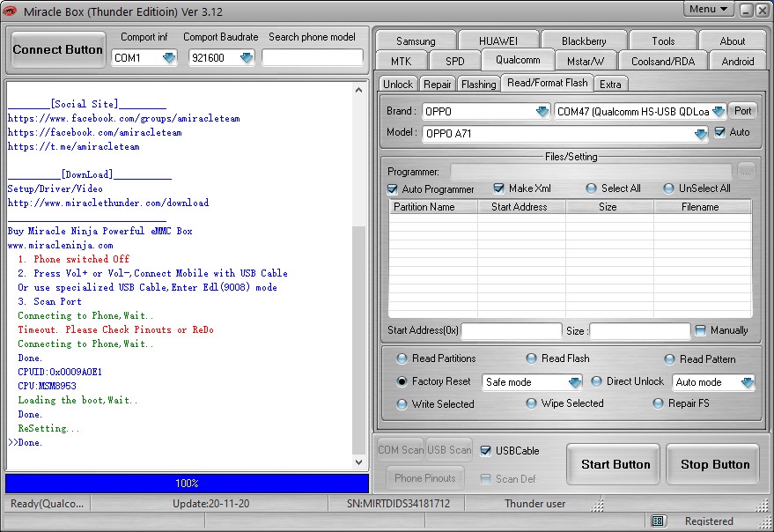The width and height of the screenshot is (774, 532).
Task: Click the Port button
Action: coord(742,111)
